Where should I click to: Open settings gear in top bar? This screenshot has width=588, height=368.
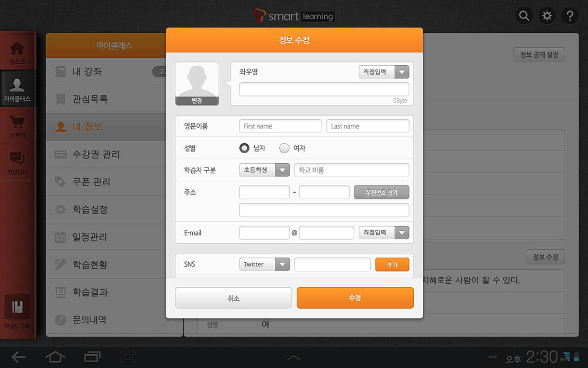547,16
